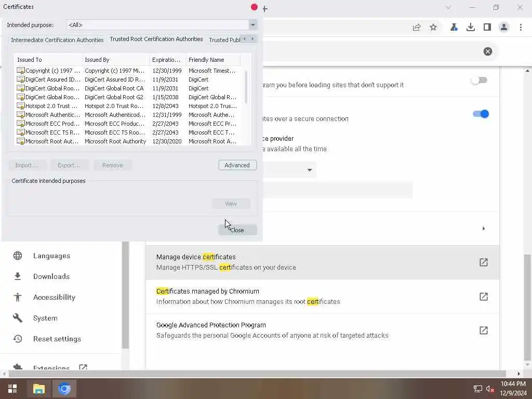Image resolution: width=532 pixels, height=399 pixels.
Task: Click the Downloads sidebar arrow icon
Action: [x=18, y=276]
